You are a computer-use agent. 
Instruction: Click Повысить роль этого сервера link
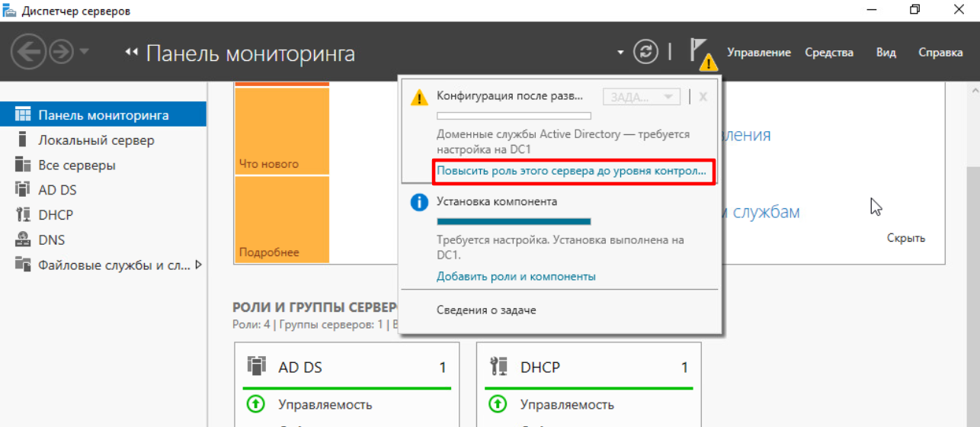coord(572,172)
